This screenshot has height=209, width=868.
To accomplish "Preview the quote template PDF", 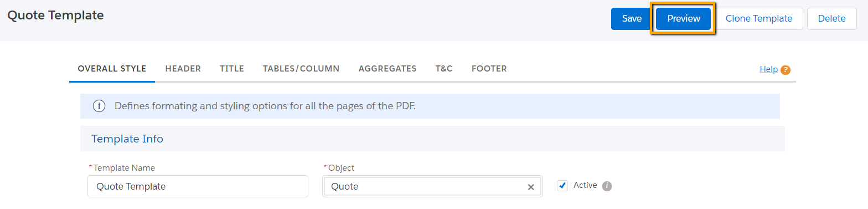I will point(684,19).
